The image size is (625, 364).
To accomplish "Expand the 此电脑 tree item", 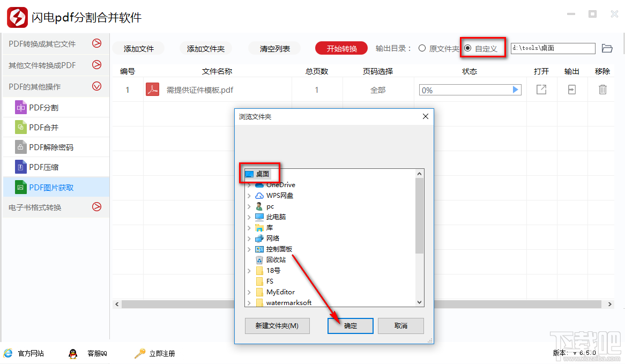I will point(250,217).
